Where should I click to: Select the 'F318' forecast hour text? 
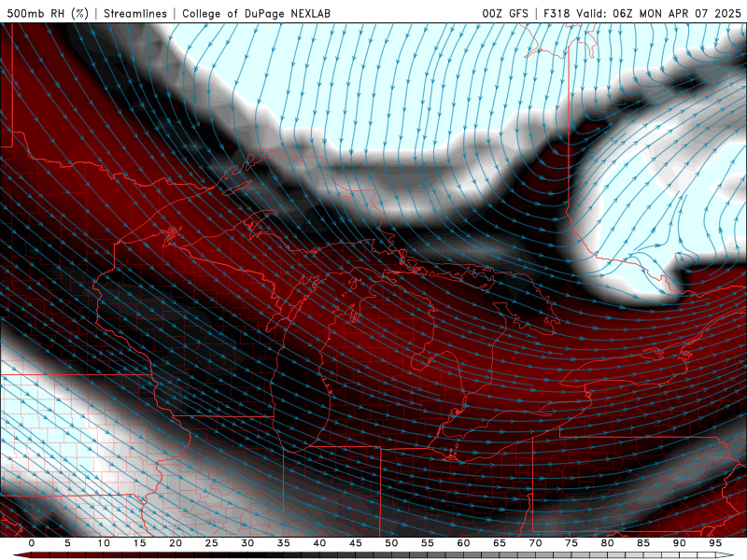coord(557,13)
